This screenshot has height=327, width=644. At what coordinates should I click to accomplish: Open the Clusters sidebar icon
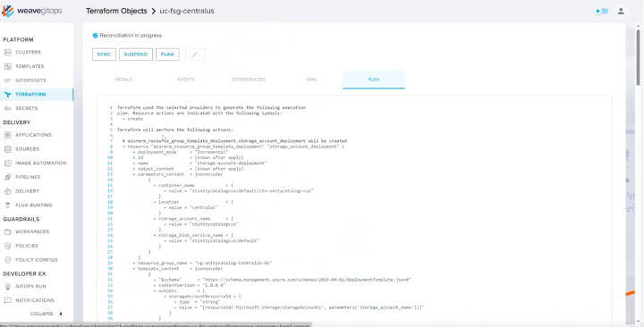tap(8, 52)
